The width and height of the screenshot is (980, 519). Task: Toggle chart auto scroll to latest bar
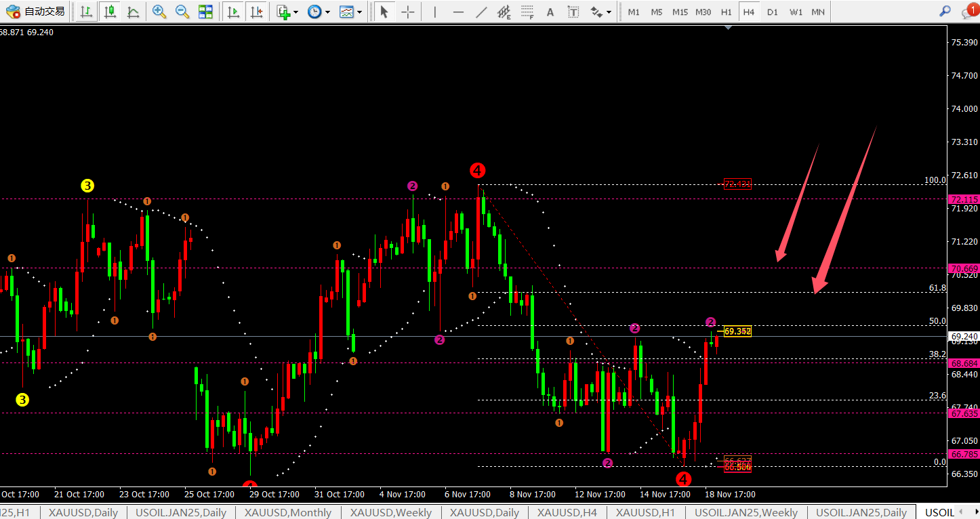pyautogui.click(x=233, y=12)
